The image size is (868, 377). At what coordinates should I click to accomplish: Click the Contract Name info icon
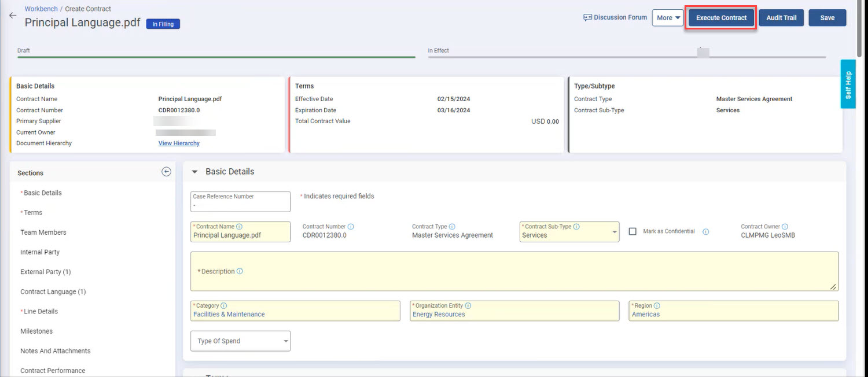pyautogui.click(x=239, y=227)
